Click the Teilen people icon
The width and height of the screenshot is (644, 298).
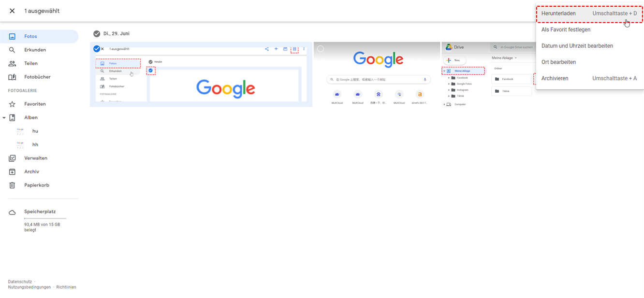(13, 63)
